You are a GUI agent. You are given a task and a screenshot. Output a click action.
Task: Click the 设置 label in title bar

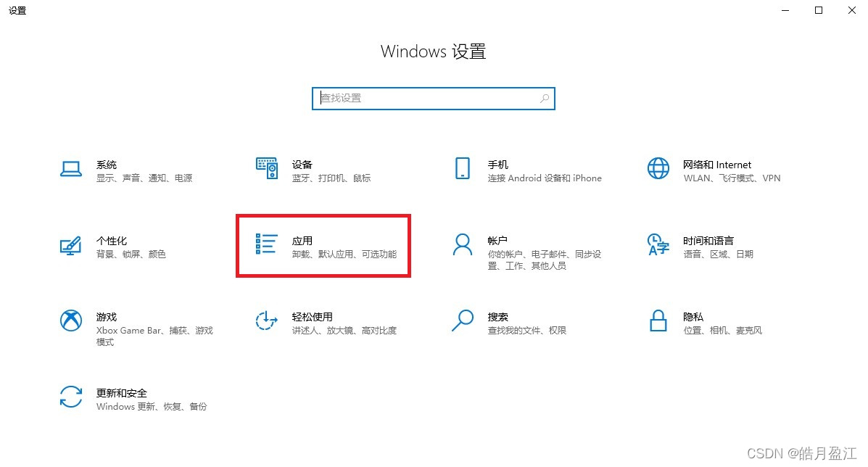click(17, 10)
